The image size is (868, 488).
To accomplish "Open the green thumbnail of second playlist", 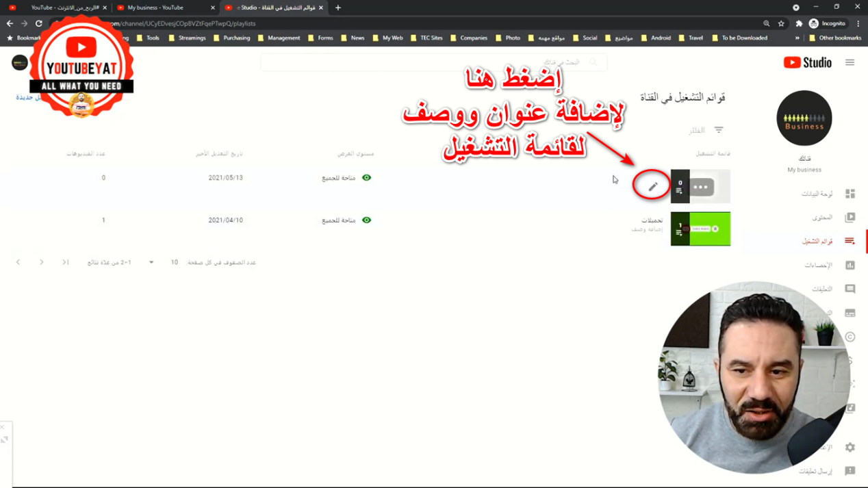I will (700, 229).
